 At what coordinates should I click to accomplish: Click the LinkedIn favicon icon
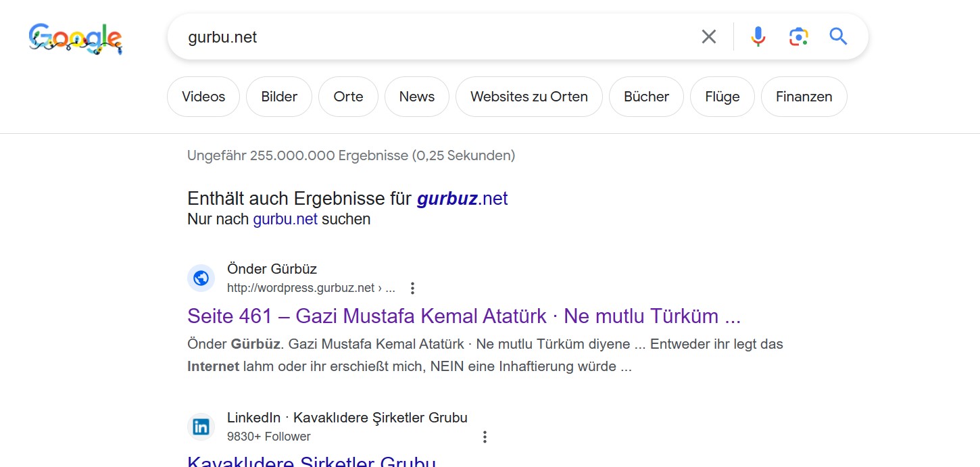pos(201,426)
